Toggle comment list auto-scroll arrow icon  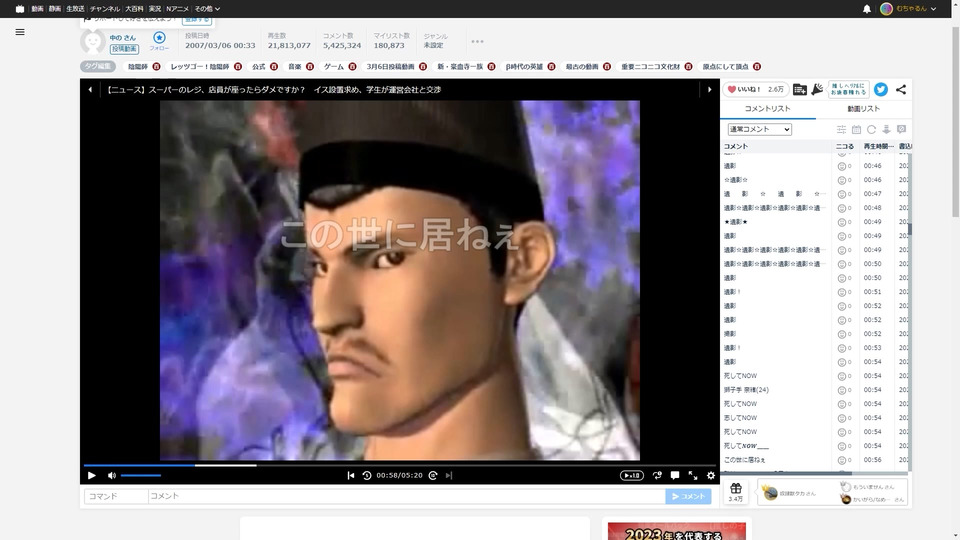point(886,129)
